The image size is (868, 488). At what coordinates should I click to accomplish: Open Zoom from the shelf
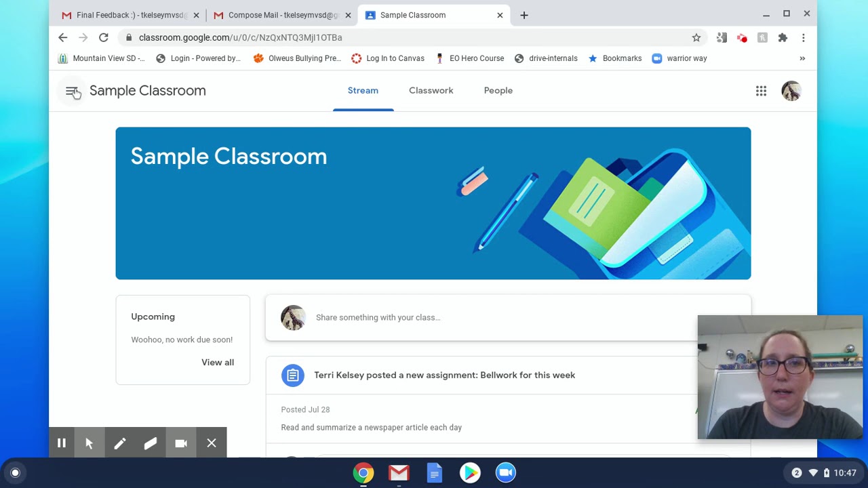click(505, 473)
